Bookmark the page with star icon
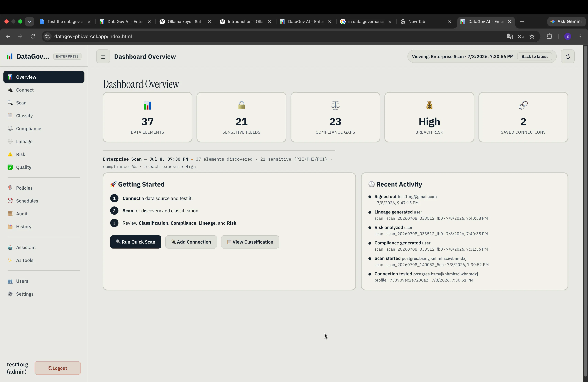The width and height of the screenshot is (588, 382). (x=532, y=37)
